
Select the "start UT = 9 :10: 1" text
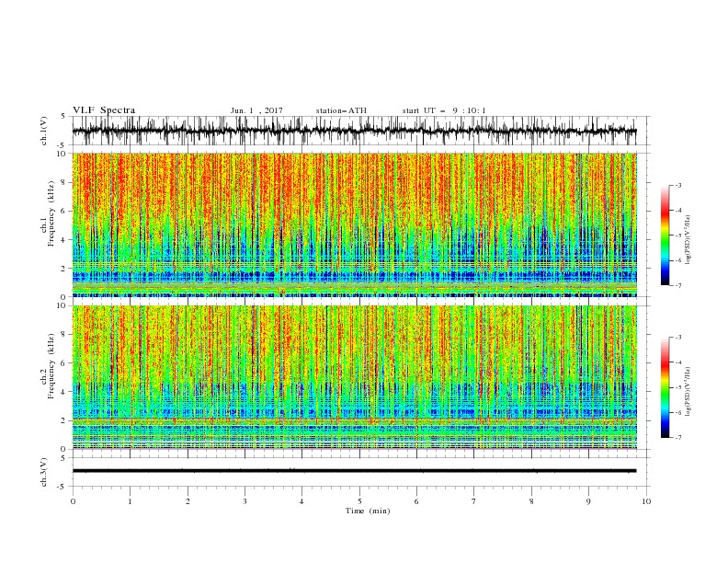click(444, 110)
